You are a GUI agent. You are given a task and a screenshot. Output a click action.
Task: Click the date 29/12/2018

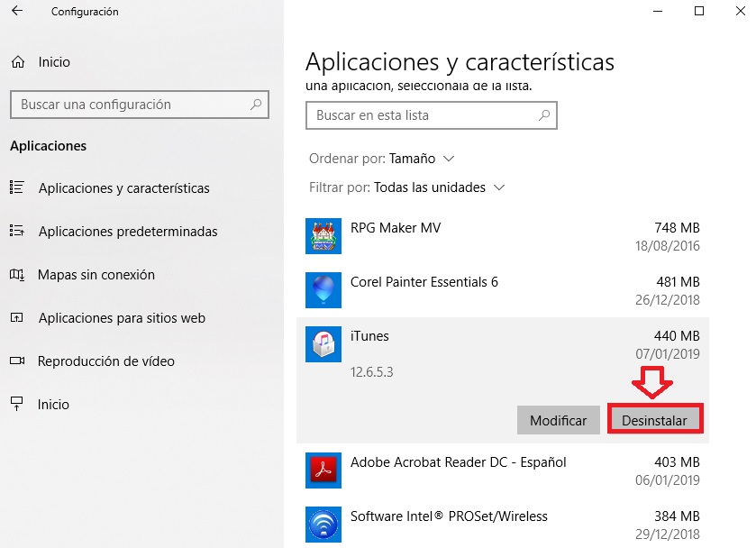[668, 534]
